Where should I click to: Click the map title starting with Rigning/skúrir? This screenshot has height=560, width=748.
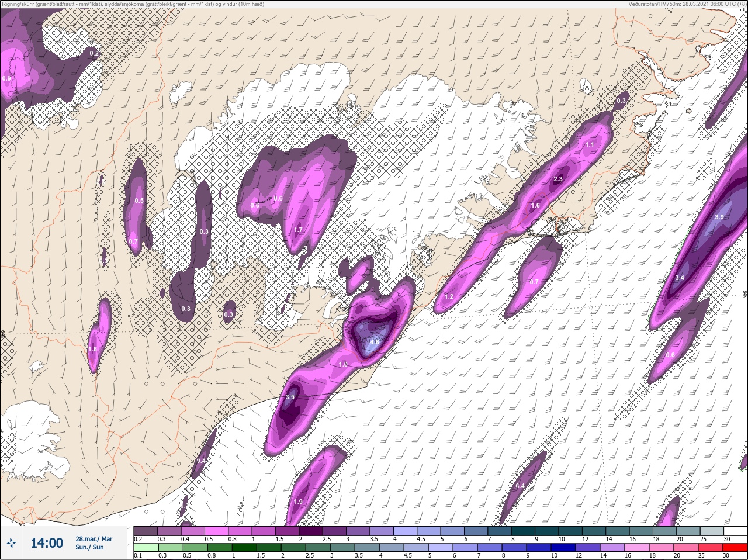[133, 4]
